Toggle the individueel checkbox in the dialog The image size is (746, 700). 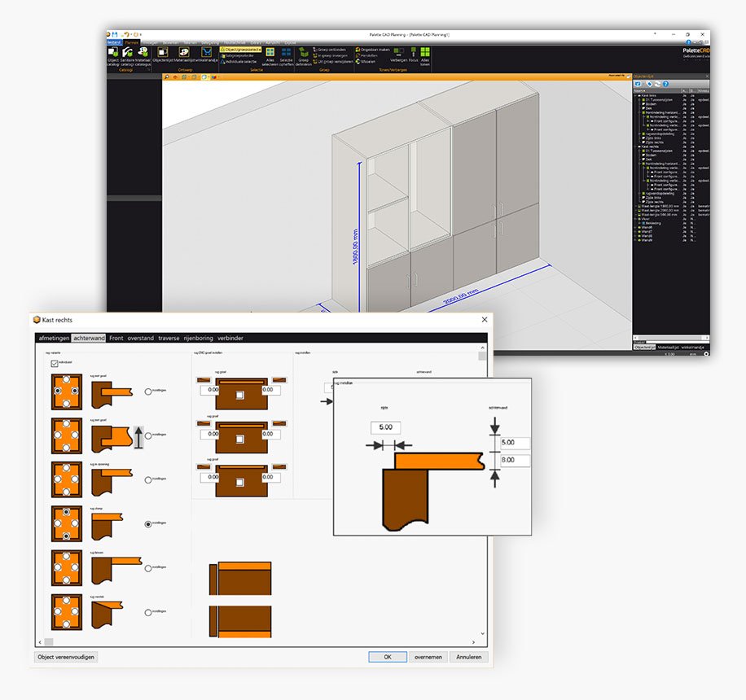tap(55, 363)
